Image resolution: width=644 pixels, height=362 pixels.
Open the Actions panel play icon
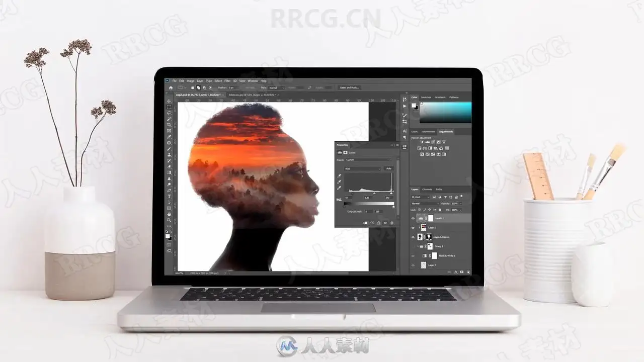coord(405,106)
